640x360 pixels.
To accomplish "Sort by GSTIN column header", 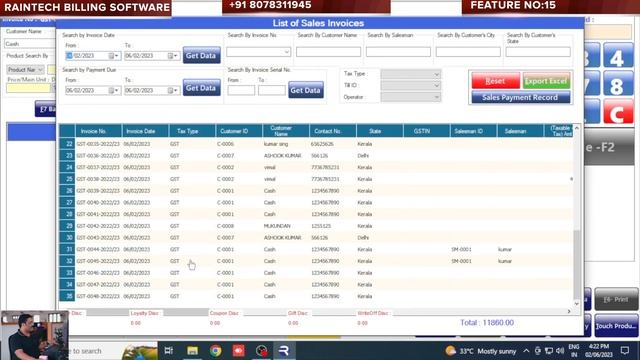I will pos(427,131).
